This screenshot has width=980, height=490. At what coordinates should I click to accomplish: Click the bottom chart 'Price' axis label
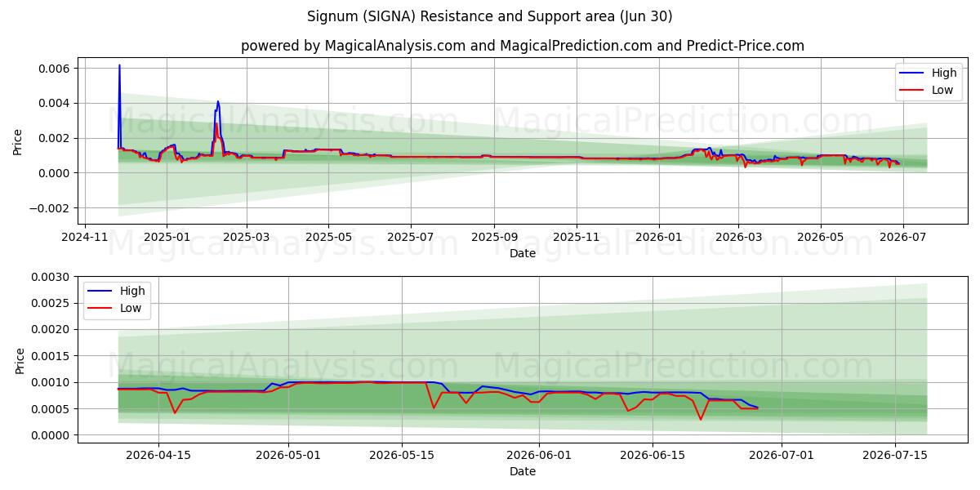[x=20, y=360]
